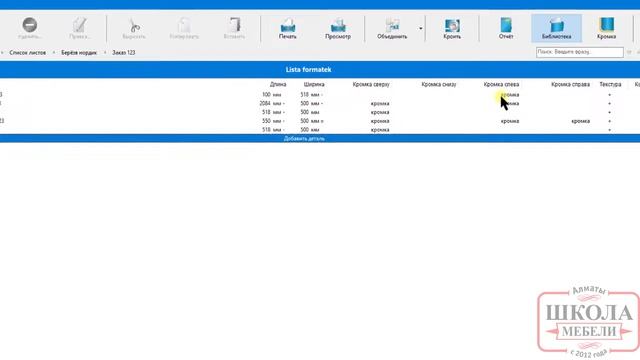Click the Lista formatek header bar
Viewport: 640px width, 360px height.
(308, 70)
